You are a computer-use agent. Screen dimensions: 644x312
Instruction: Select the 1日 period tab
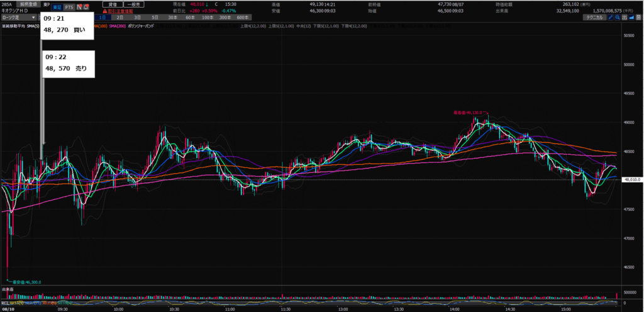pos(103,18)
